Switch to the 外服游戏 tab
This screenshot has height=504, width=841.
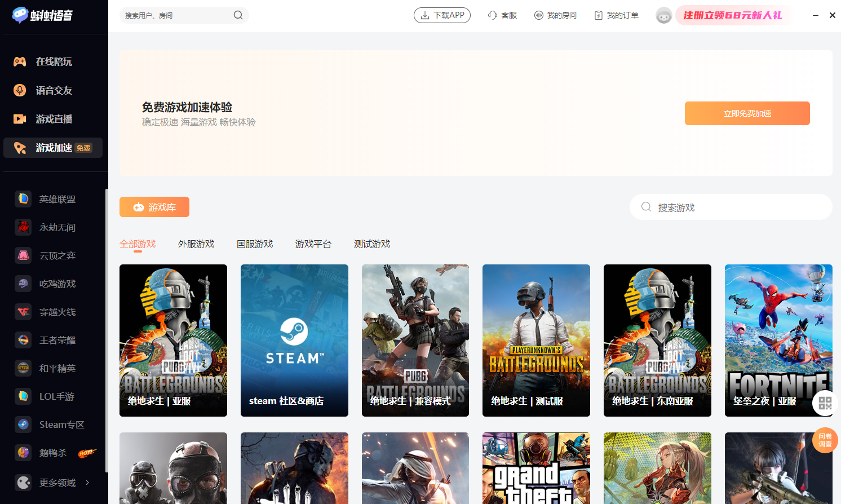[196, 244]
